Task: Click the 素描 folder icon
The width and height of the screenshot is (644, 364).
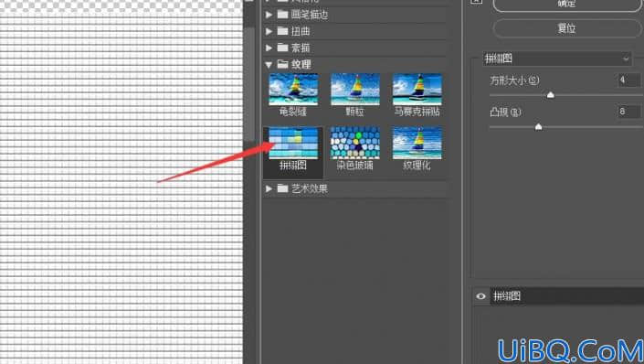Action: click(282, 48)
